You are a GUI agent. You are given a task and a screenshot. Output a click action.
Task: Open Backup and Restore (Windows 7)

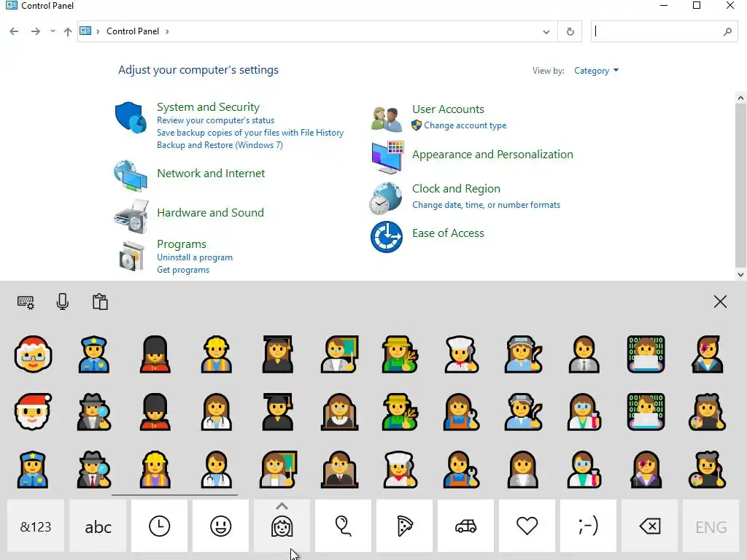pyautogui.click(x=220, y=145)
